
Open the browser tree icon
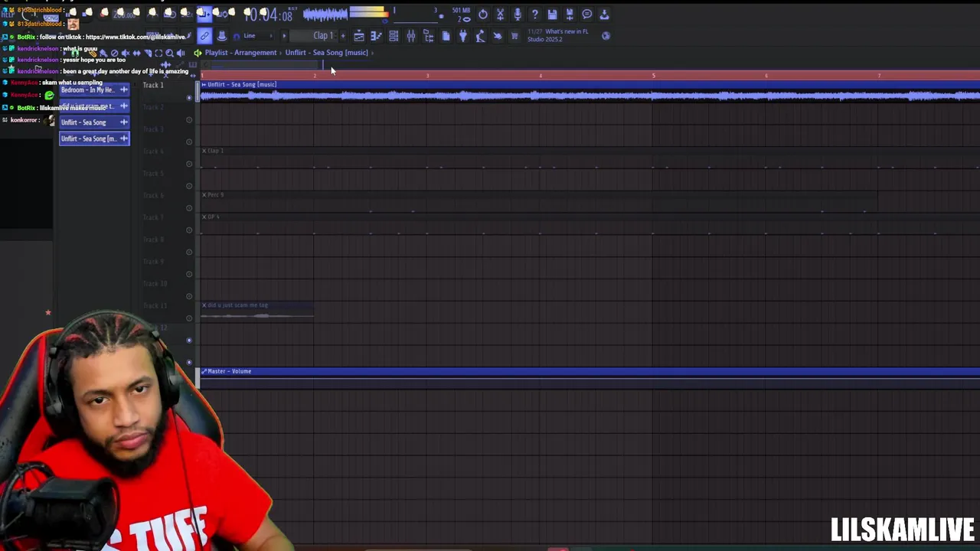tap(428, 36)
